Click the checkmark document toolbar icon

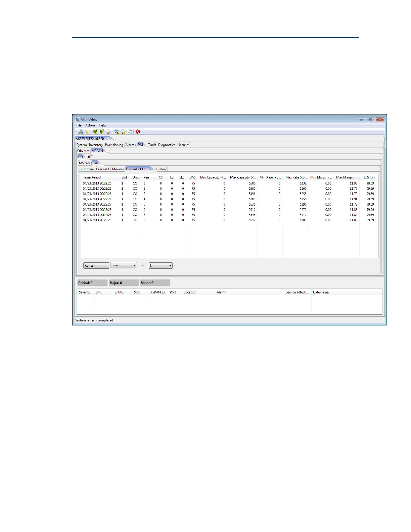[x=129, y=132]
